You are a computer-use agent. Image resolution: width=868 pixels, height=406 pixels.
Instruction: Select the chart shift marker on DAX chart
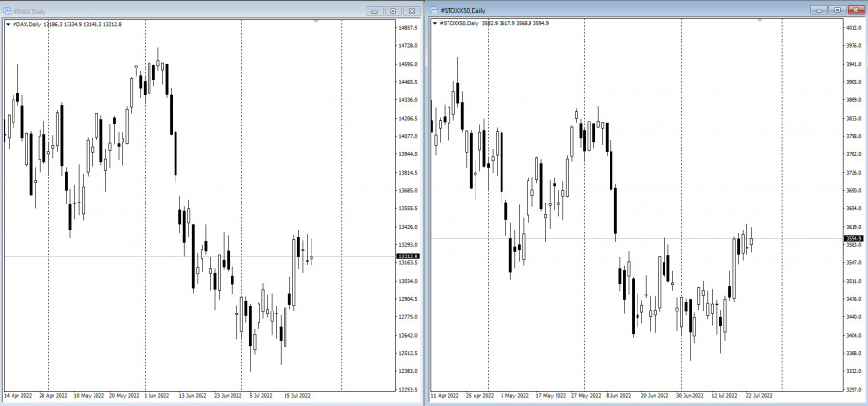point(316,21)
